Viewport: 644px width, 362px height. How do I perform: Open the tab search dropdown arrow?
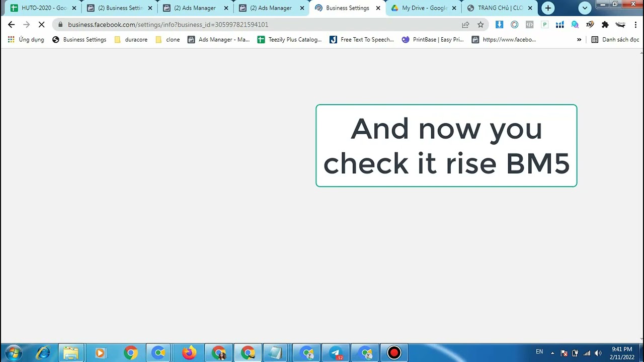coord(585,8)
